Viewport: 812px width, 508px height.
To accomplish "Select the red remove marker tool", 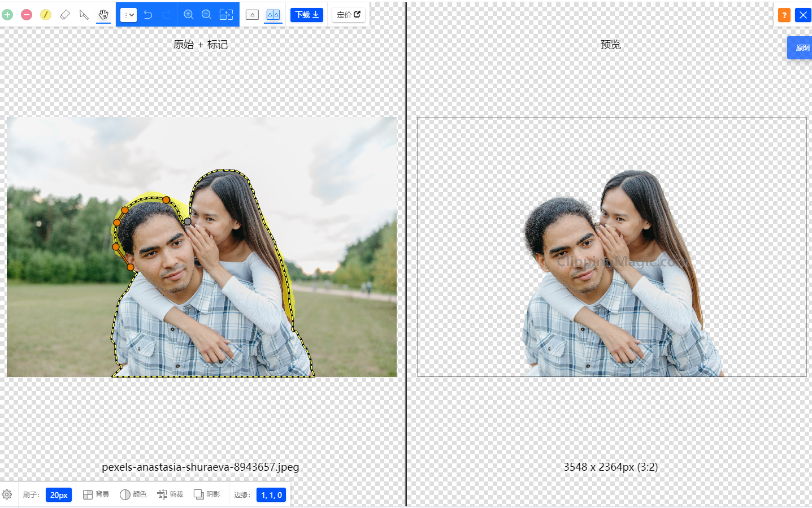I will 27,15.
